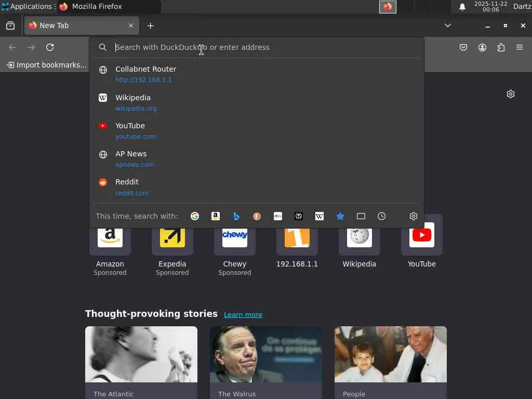
Task: Select the YouTube suggestion in dropdown
Action: [x=257, y=130]
